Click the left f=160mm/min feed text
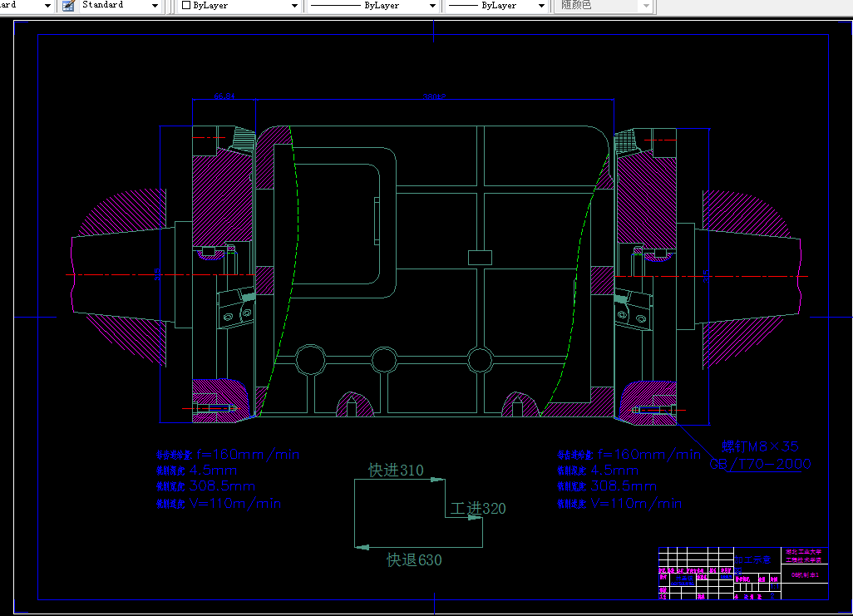Viewport: 853px width, 616px height. point(248,455)
